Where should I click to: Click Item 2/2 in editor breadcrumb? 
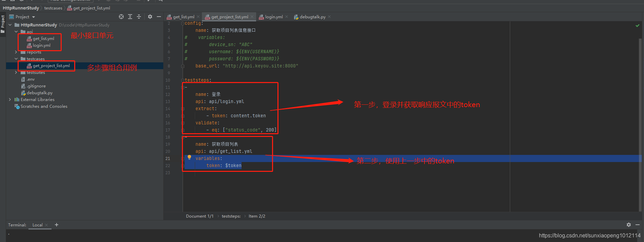257,216
